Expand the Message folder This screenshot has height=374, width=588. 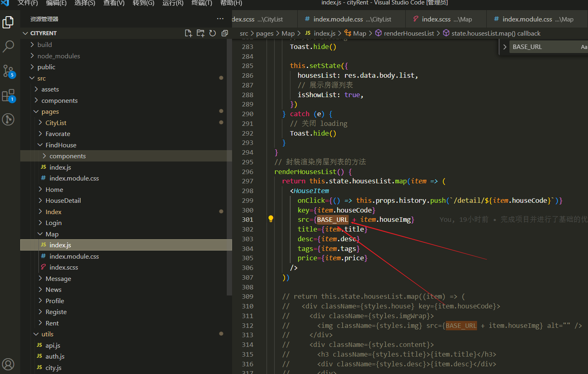126,278
